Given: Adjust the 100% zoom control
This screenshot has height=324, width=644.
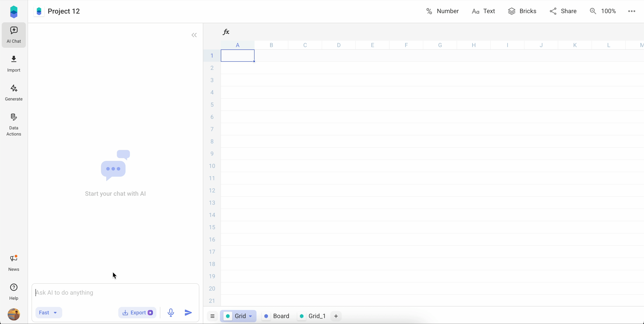Looking at the screenshot, I should tap(603, 11).
